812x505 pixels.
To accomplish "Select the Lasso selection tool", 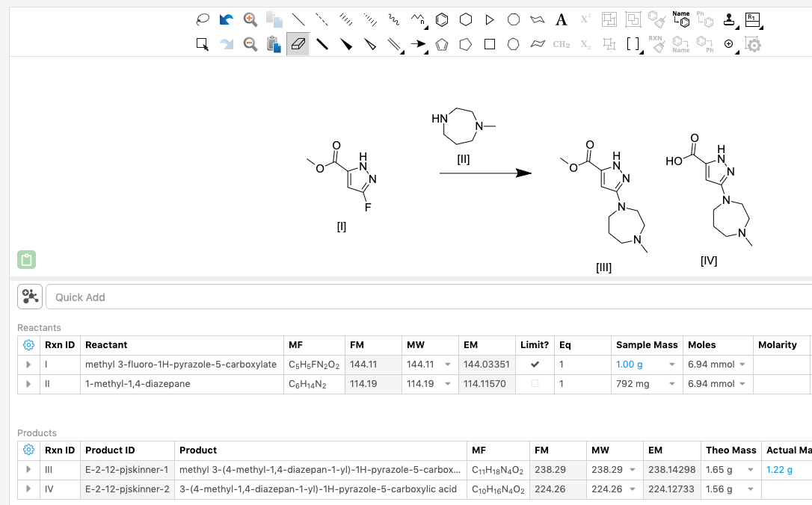I will 202,20.
